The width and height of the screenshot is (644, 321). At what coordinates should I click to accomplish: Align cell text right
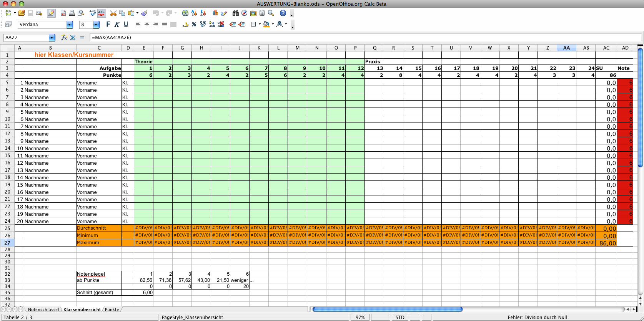pyautogui.click(x=156, y=24)
